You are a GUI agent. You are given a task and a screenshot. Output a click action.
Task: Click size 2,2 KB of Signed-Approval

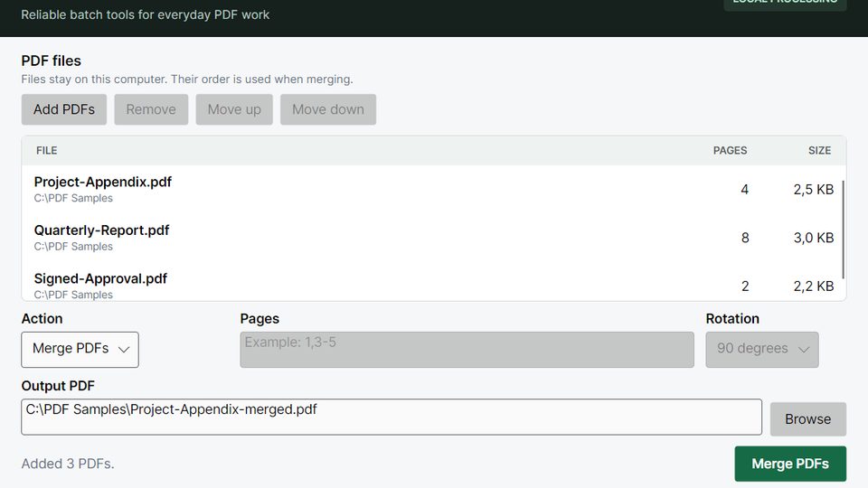click(x=813, y=286)
